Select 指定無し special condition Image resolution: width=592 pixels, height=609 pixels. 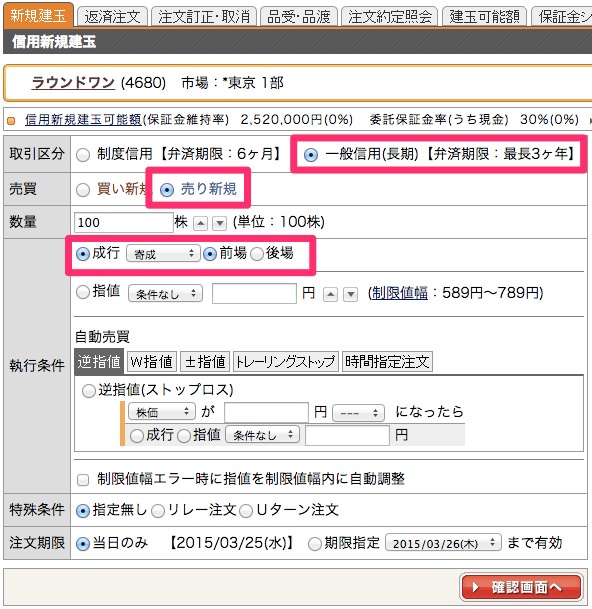[x=83, y=511]
